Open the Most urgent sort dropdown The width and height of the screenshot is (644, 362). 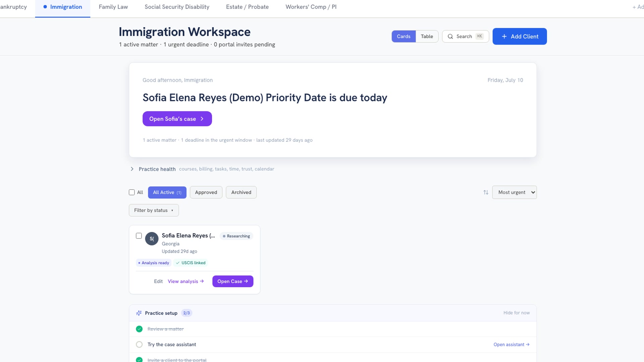coord(514,192)
